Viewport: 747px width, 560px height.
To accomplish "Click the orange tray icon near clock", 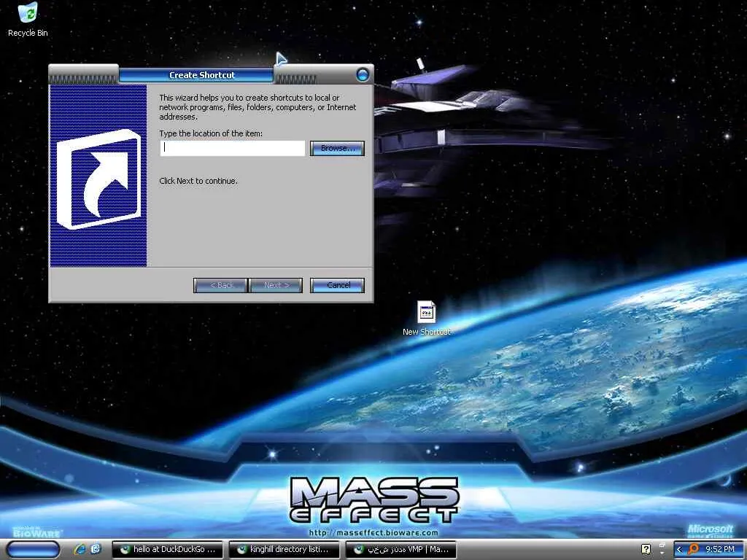I will click(x=693, y=550).
